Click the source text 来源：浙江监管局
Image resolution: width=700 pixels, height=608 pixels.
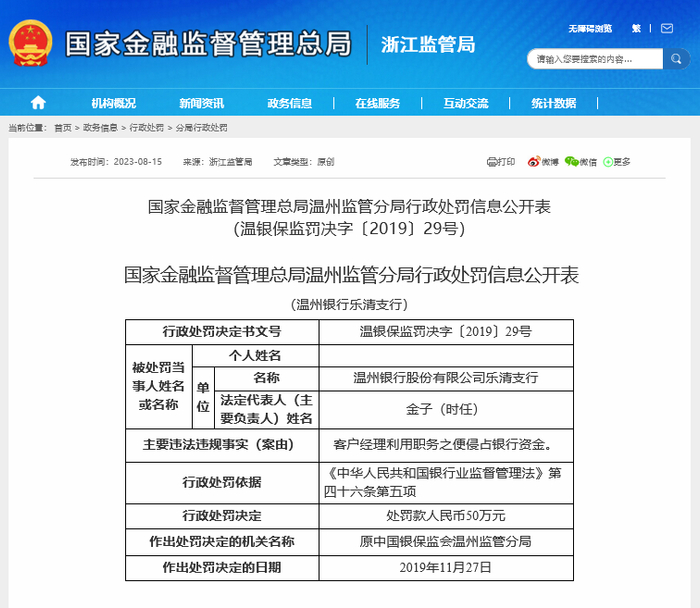(x=218, y=162)
